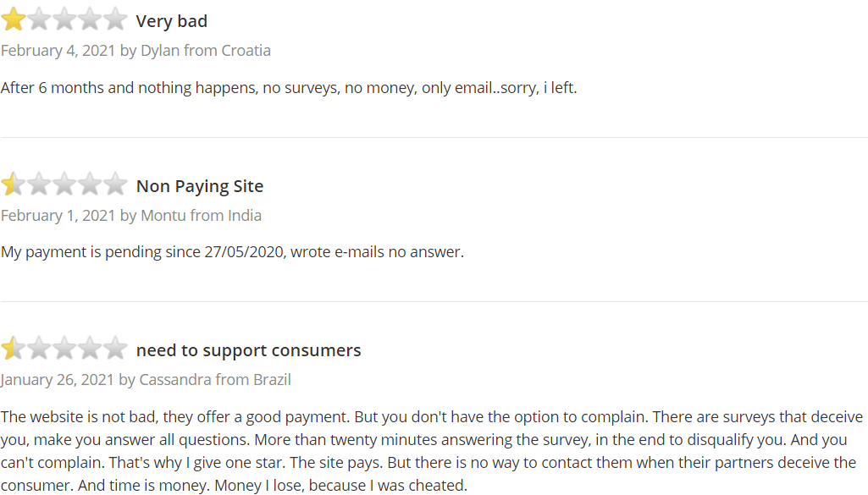Click the "Non Paying Site" review title
The height and width of the screenshot is (495, 868).
[x=200, y=186]
